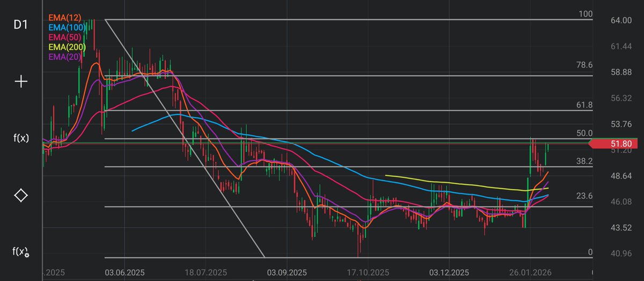Click the 48.64 price axis label
Viewport: 644px width, 281px height.
click(x=621, y=176)
